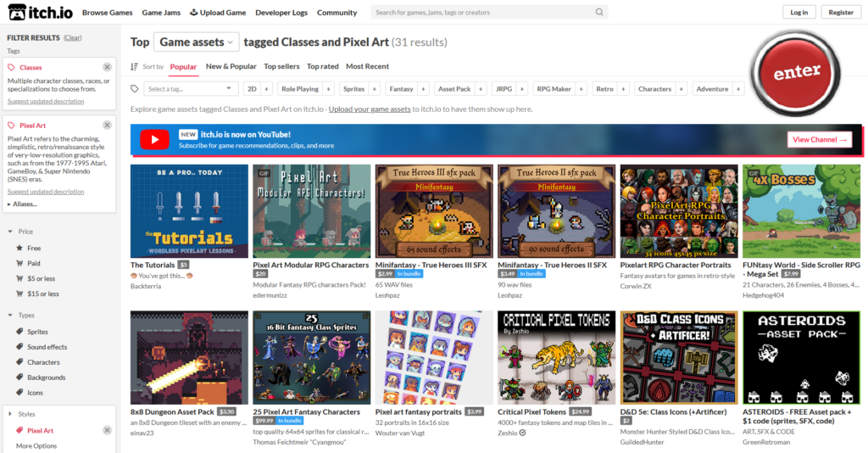Sort by New & Popular
This screenshot has width=868, height=453.
click(x=231, y=66)
